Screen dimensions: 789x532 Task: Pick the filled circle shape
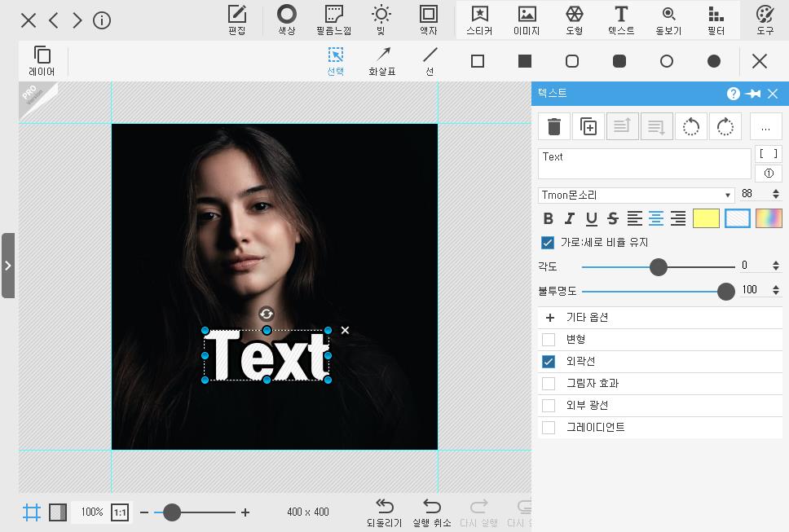point(714,61)
